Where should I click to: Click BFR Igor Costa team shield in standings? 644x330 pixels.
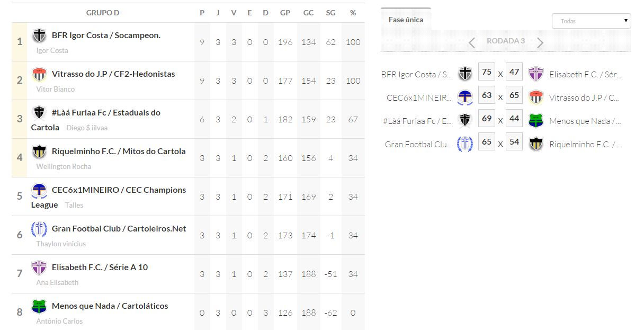tap(39, 35)
